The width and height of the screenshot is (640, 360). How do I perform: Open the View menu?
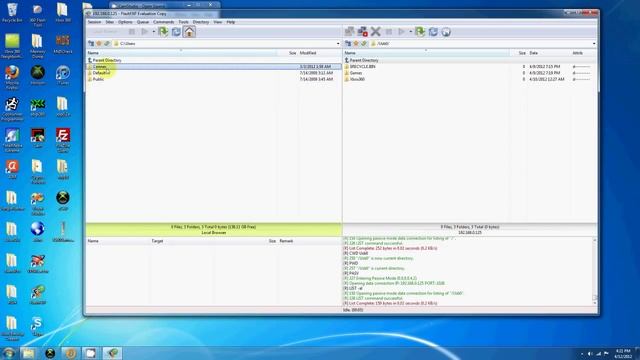point(218,22)
